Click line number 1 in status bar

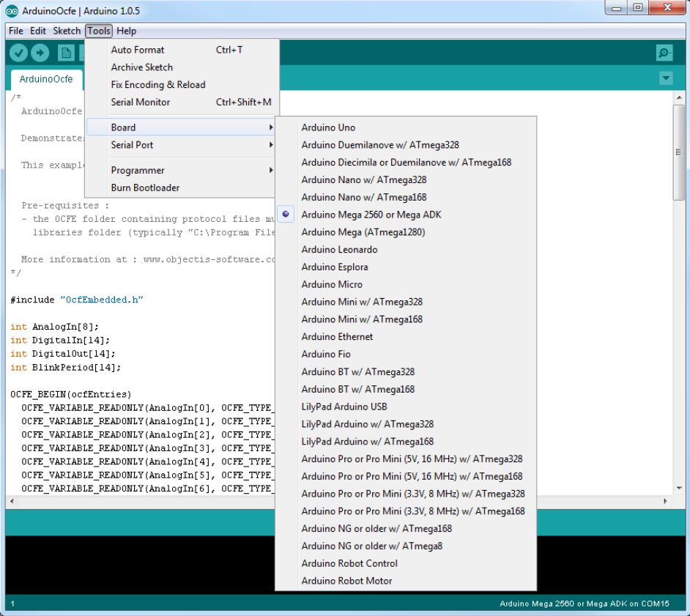(12, 604)
